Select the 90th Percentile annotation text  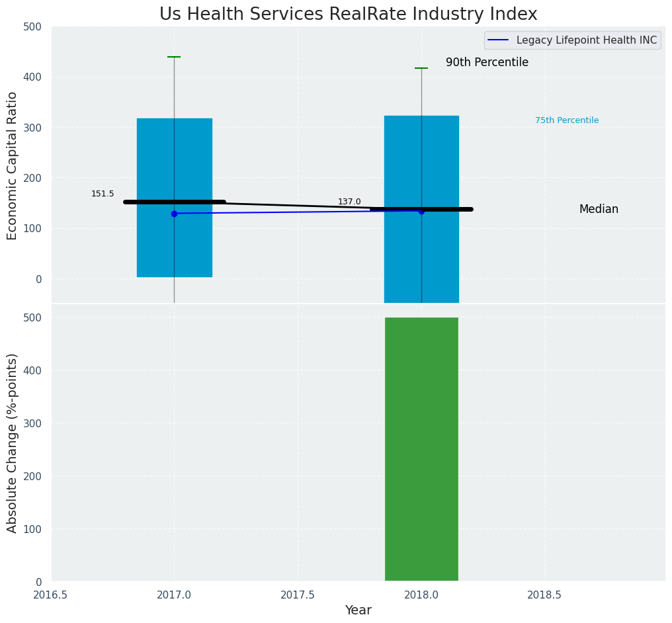click(x=487, y=62)
